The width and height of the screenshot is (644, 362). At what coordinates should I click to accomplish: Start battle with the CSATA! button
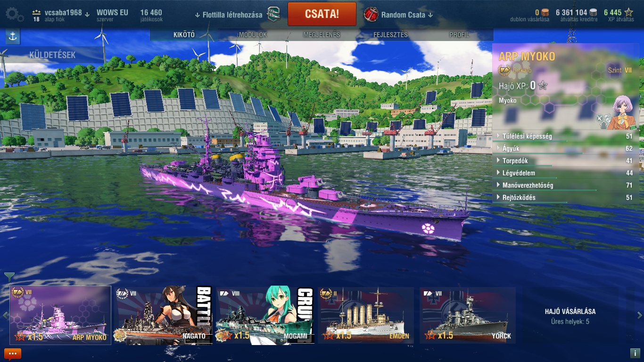click(x=322, y=14)
